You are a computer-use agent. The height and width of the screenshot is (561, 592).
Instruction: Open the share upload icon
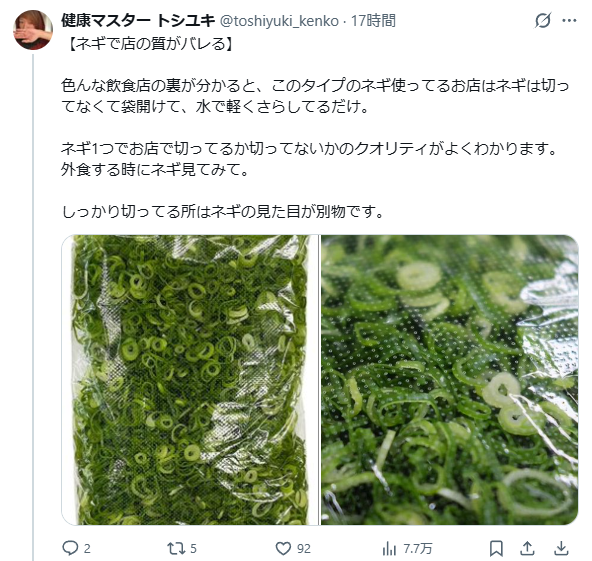coord(527,549)
